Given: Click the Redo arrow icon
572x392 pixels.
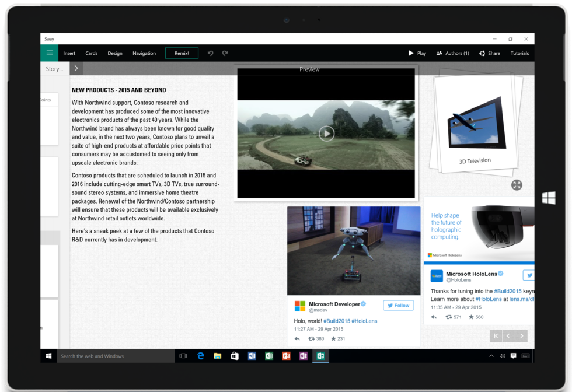Looking at the screenshot, I should (225, 53).
